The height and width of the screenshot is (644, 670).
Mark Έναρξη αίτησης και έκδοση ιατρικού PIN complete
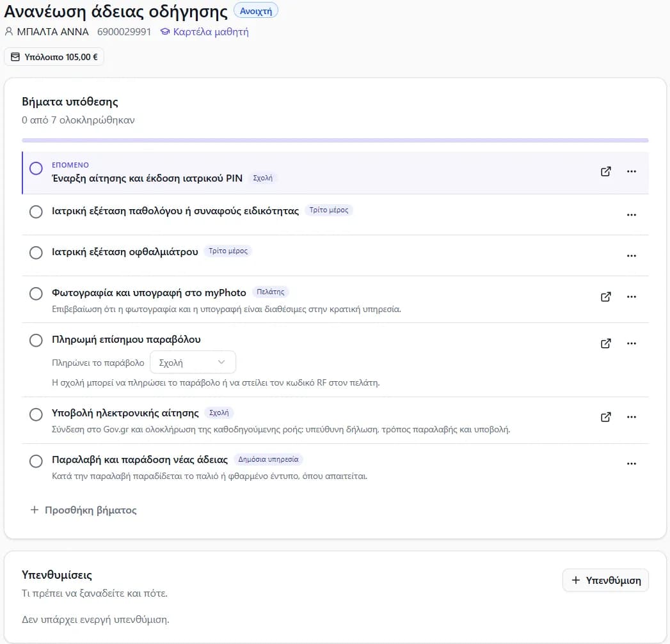36,168
